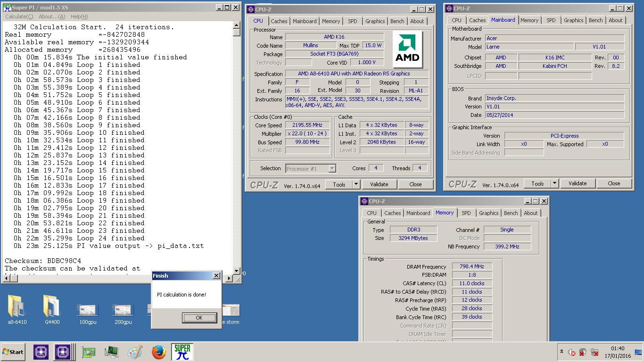The height and width of the screenshot is (362, 644).
Task: Click the Code Name value Mullins
Action: coord(311,46)
